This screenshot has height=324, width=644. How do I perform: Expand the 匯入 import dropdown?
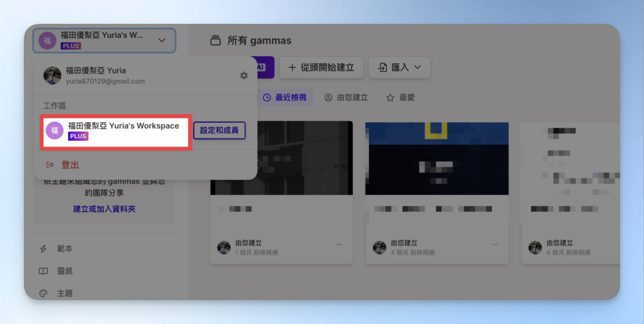click(399, 67)
